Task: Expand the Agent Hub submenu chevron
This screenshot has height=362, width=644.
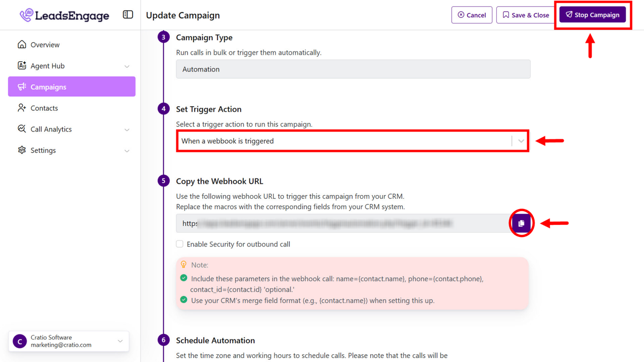Action: 127,66
